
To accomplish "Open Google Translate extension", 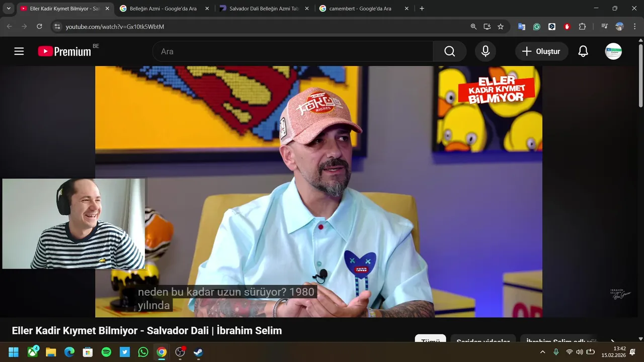I will (522, 27).
